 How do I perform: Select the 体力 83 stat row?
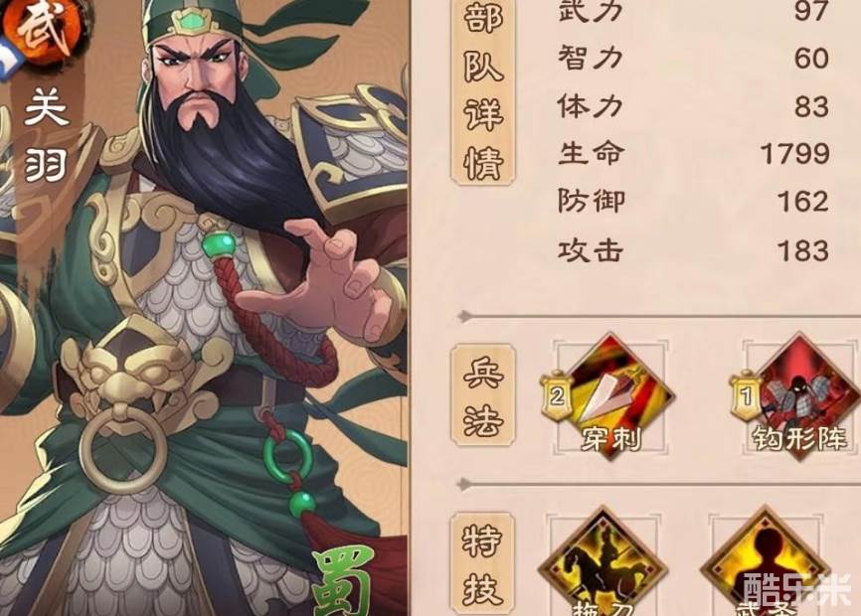693,106
